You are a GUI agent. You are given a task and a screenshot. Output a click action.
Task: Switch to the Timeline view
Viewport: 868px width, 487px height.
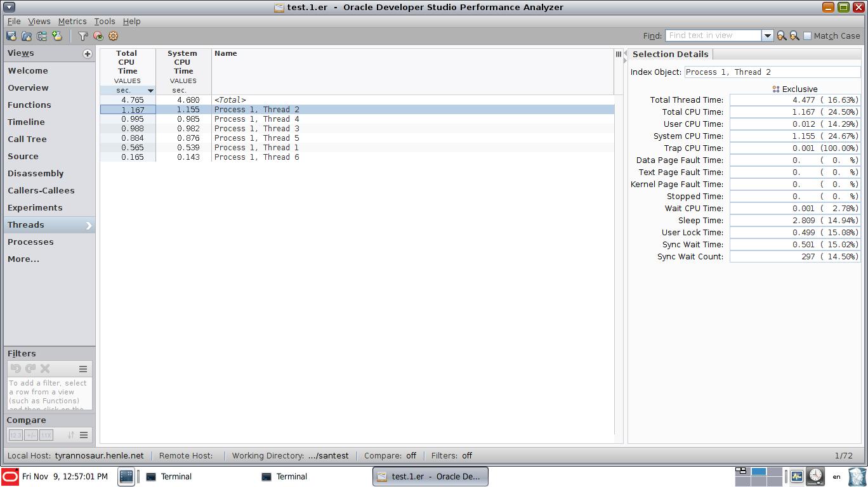tap(49, 122)
